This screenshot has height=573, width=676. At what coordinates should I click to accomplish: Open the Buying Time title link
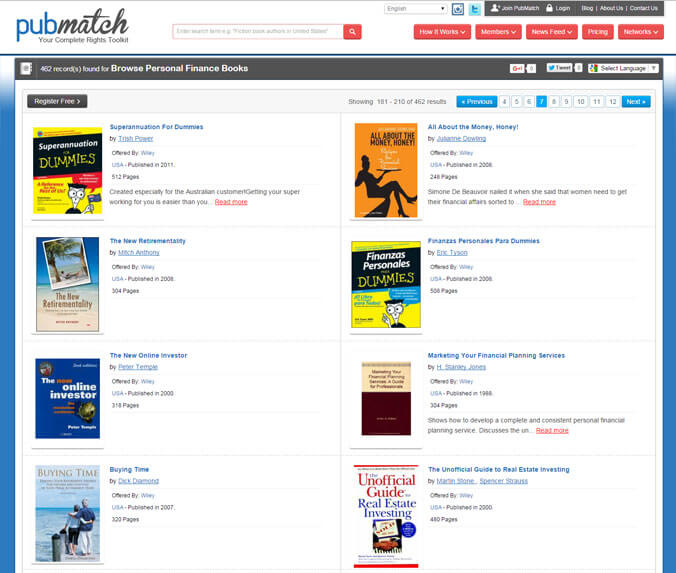[129, 470]
